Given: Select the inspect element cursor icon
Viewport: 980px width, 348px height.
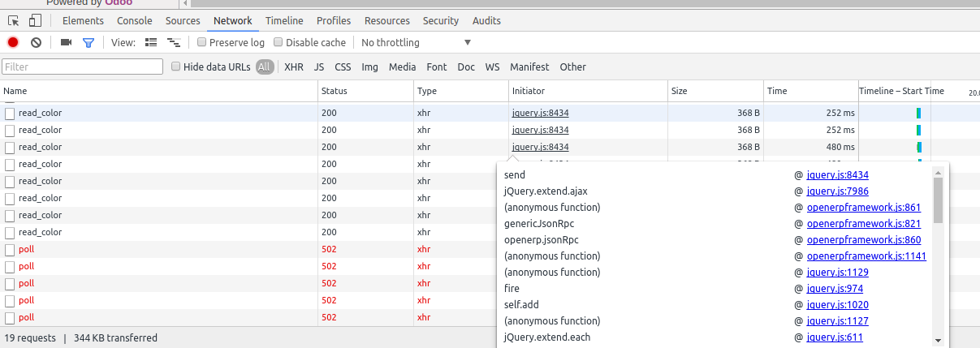Looking at the screenshot, I should 15,20.
